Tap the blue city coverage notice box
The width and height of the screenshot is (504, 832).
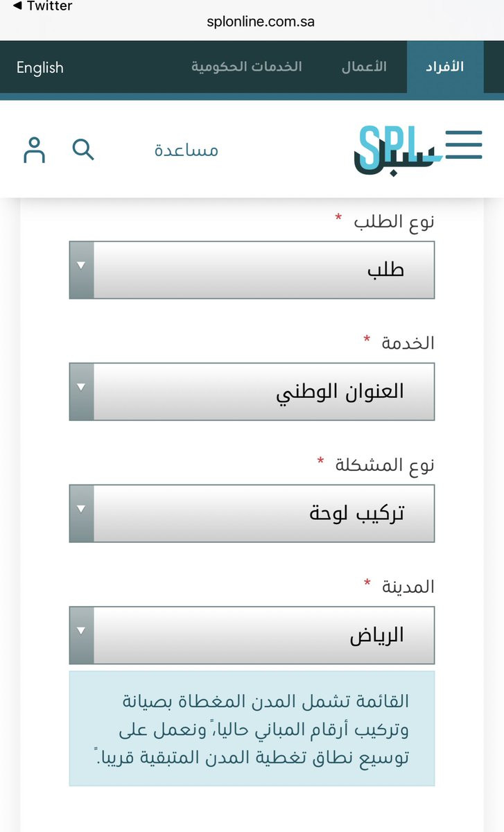(x=252, y=728)
